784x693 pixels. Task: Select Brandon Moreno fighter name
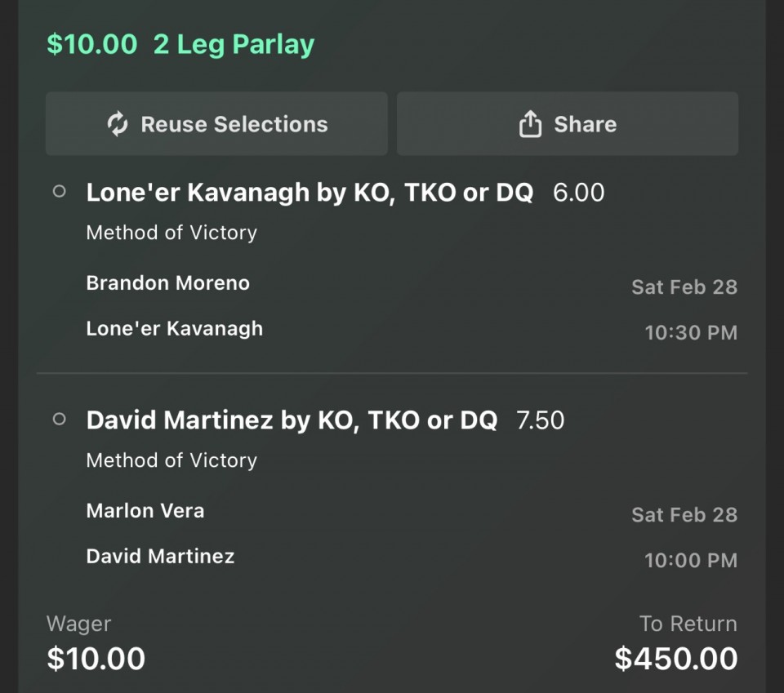(168, 283)
